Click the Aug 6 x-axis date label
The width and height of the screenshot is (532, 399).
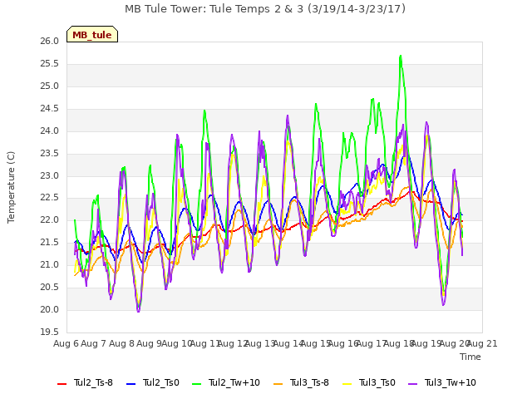click(66, 343)
